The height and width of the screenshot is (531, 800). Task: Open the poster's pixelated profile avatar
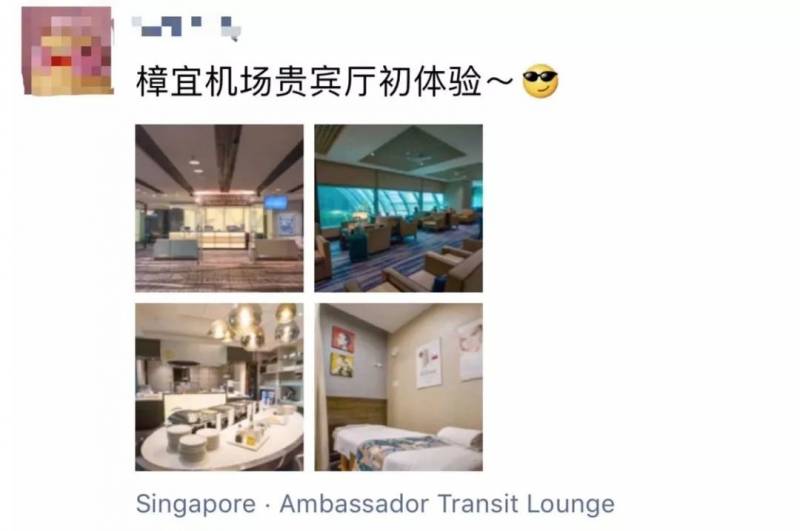tap(67, 51)
